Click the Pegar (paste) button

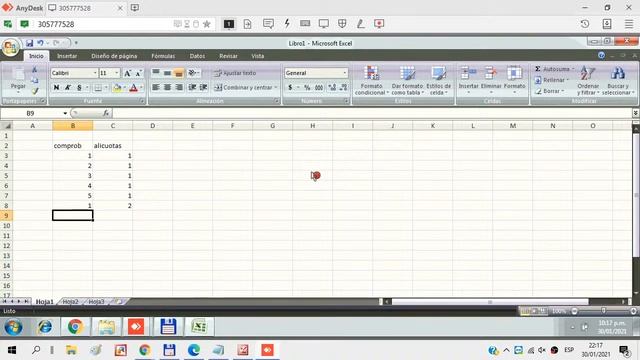(x=18, y=80)
